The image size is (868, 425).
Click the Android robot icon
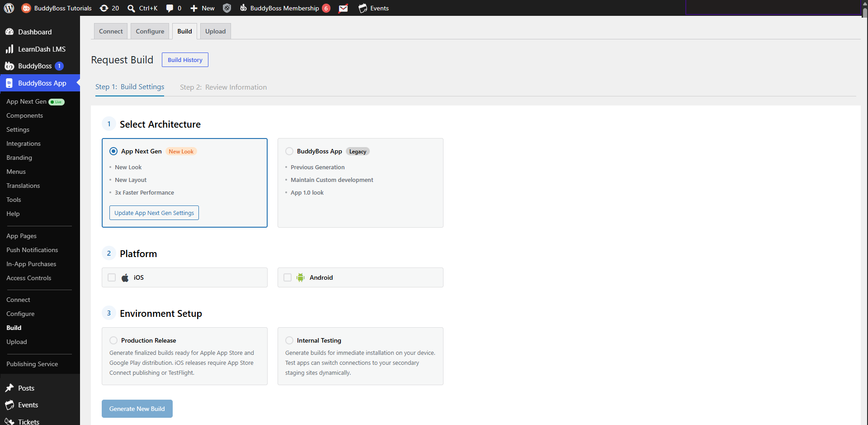301,277
